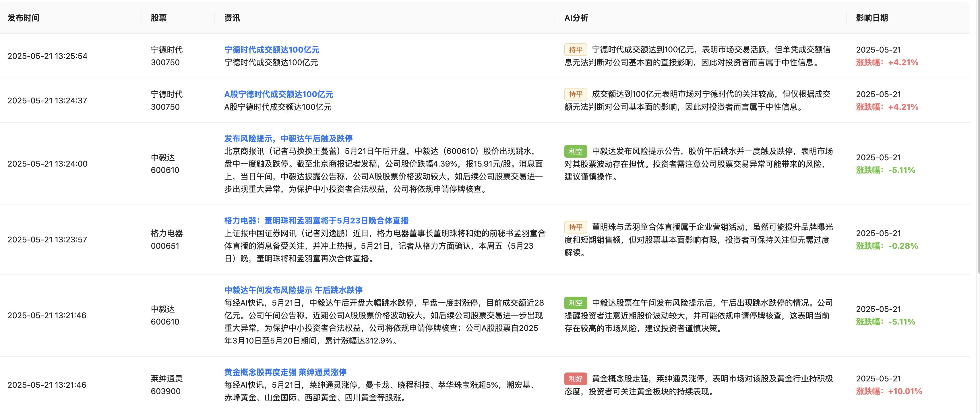Click the summary mentioning 累计涨幅达312.9%
Screen dimensions: 980x413
coord(384,322)
